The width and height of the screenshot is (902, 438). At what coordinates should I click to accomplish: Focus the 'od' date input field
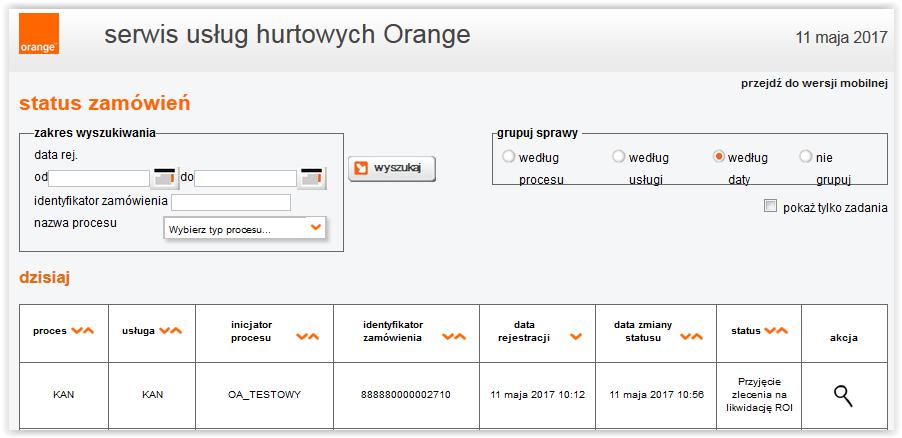coord(99,178)
